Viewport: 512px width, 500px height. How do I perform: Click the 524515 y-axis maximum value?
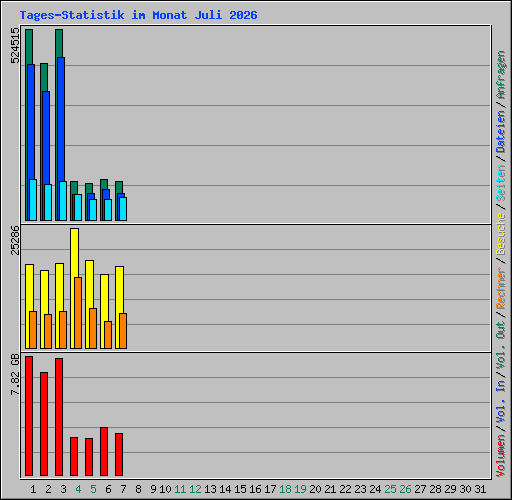(x=15, y=45)
